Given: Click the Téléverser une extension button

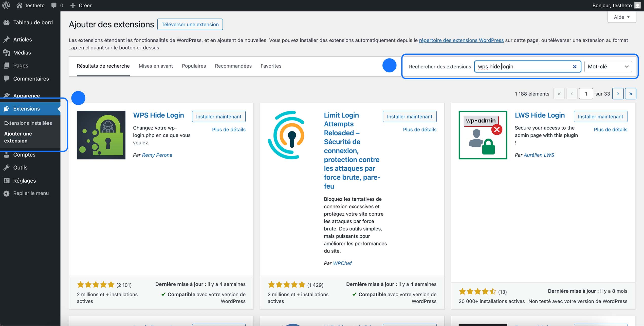Looking at the screenshot, I should coord(190,24).
